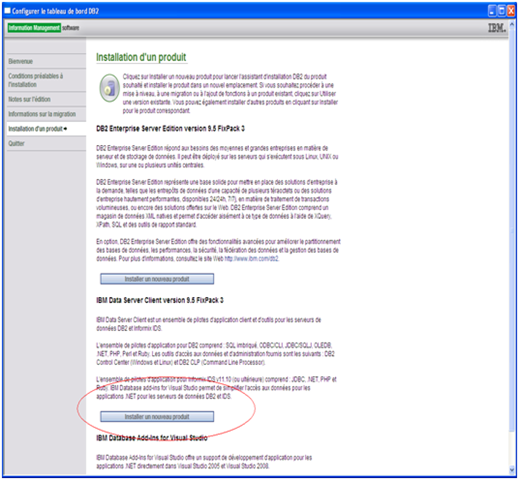Install new DB2 Enterprise Server Edition product
Image resolution: width=519 pixels, height=480 pixels.
157,279
